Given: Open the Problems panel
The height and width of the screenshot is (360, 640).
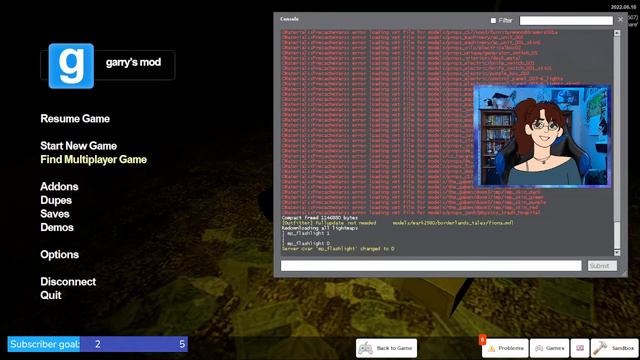Looking at the screenshot, I should coord(505,348).
